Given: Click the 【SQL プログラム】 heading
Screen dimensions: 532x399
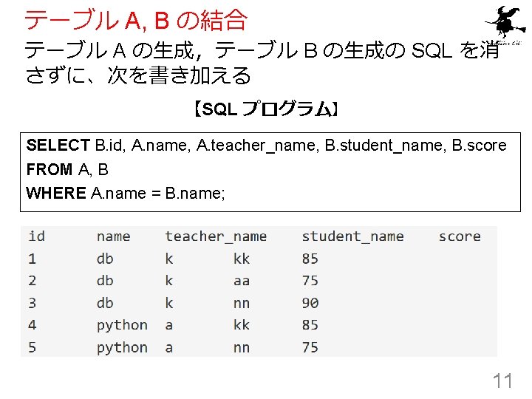Looking at the screenshot, I should point(266,109).
